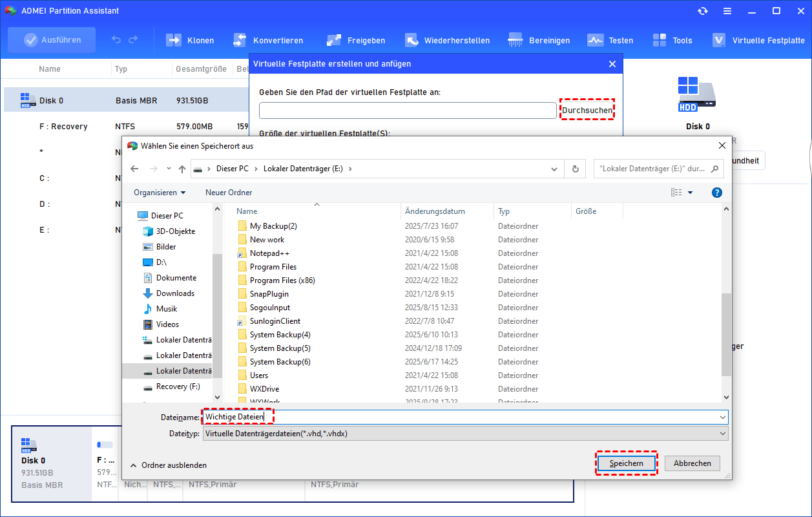Go back in file dialog
812x517 pixels.
pyautogui.click(x=134, y=169)
